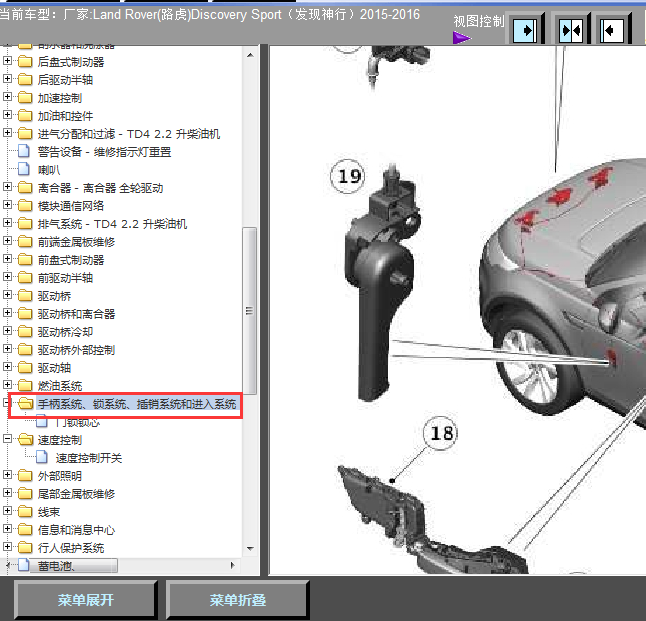This screenshot has width=646, height=621.
Task: Select the 前盘式制动器 folder
Action: tap(71, 260)
